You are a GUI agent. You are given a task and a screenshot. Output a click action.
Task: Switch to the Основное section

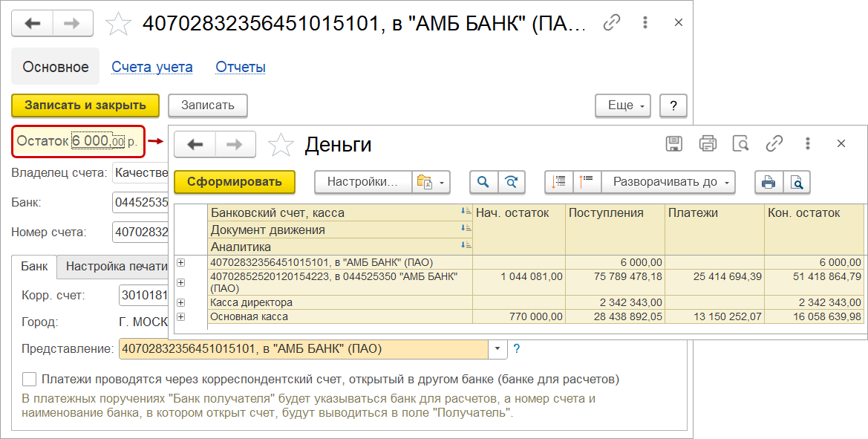(x=56, y=67)
